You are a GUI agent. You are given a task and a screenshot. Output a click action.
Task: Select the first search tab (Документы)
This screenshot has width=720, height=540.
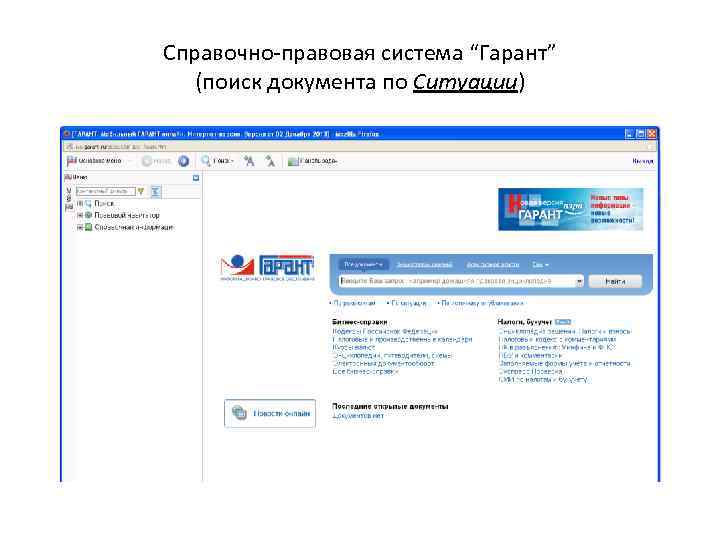coord(364,265)
